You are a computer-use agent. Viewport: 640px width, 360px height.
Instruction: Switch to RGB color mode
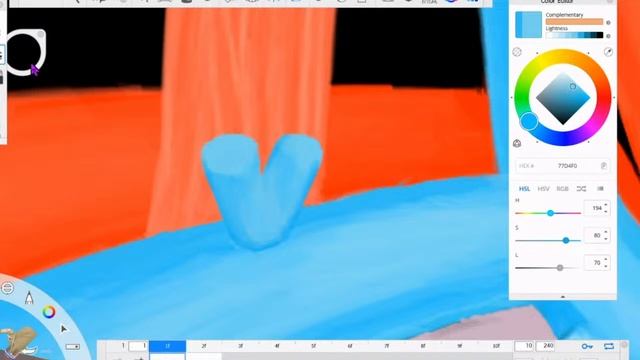coord(562,189)
